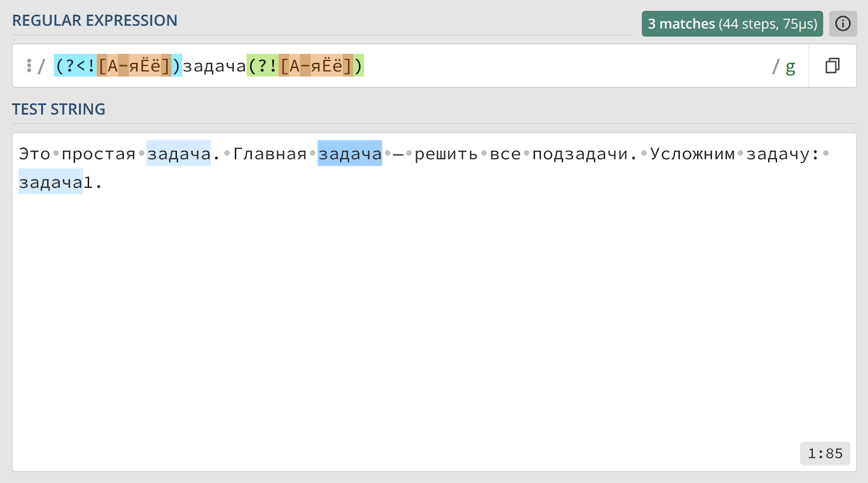This screenshot has height=483, width=868.
Task: Click the first highlighted match 'задача' after 'простая'
Action: point(178,154)
